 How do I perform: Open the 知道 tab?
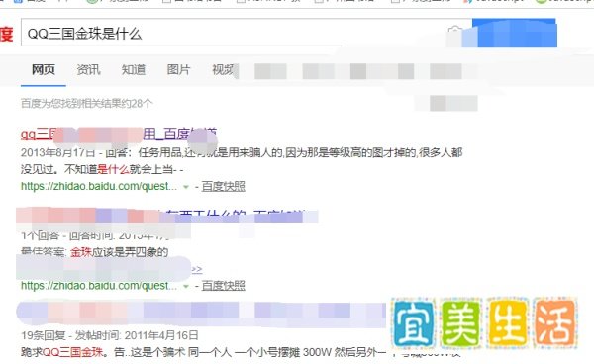click(x=134, y=69)
